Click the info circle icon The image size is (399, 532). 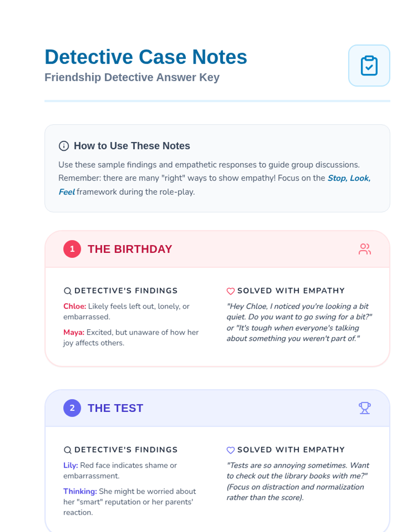(64, 146)
